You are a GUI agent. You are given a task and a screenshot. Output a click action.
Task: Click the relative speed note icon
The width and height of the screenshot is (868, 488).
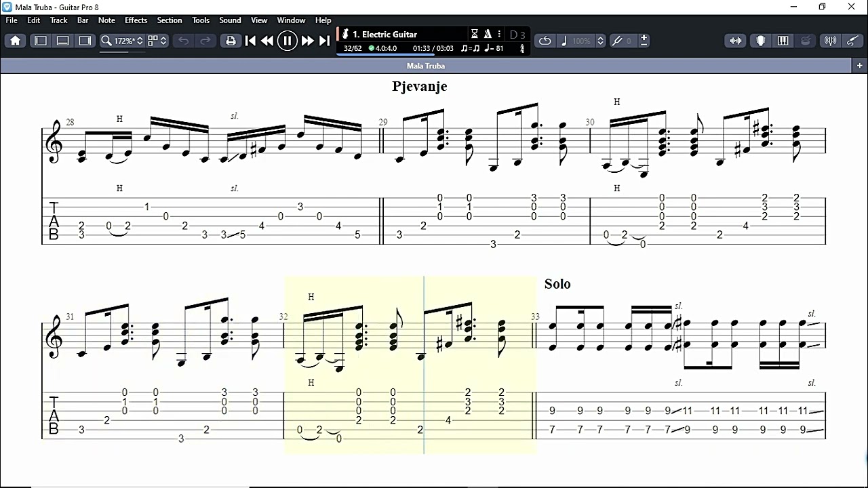click(x=564, y=41)
